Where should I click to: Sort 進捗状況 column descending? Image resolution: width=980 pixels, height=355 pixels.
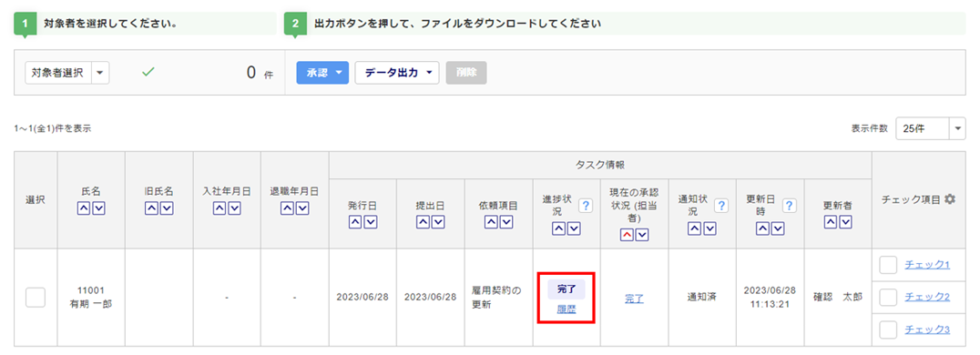[574, 228]
